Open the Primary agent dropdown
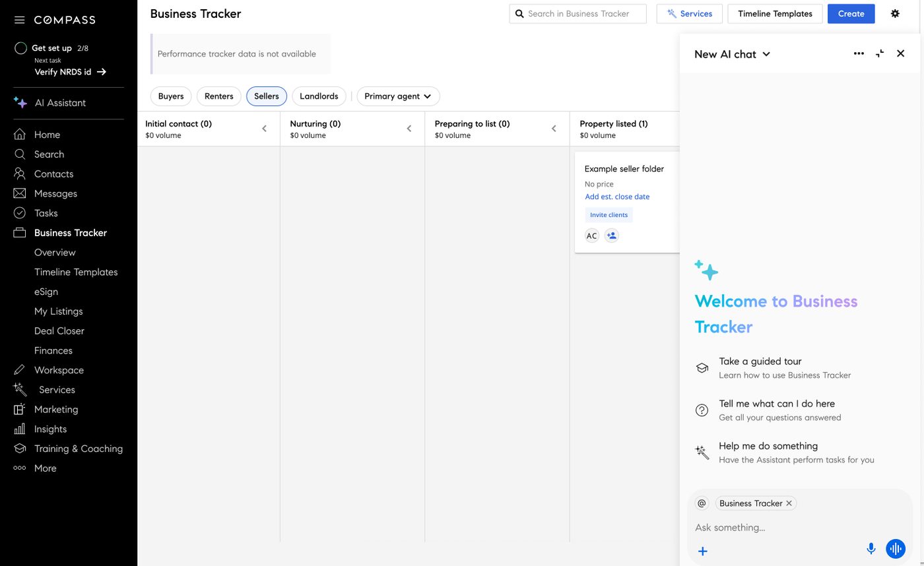Screen dimensions: 924x566 (x=398, y=96)
